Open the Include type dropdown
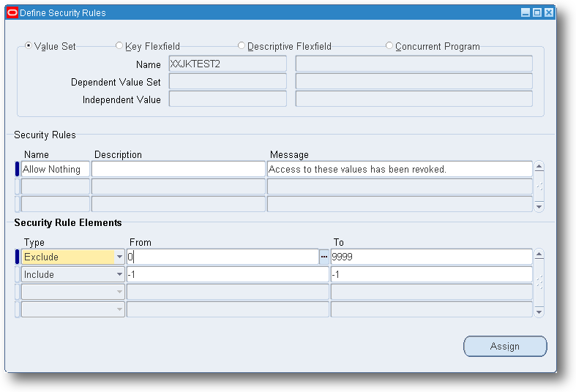 119,274
